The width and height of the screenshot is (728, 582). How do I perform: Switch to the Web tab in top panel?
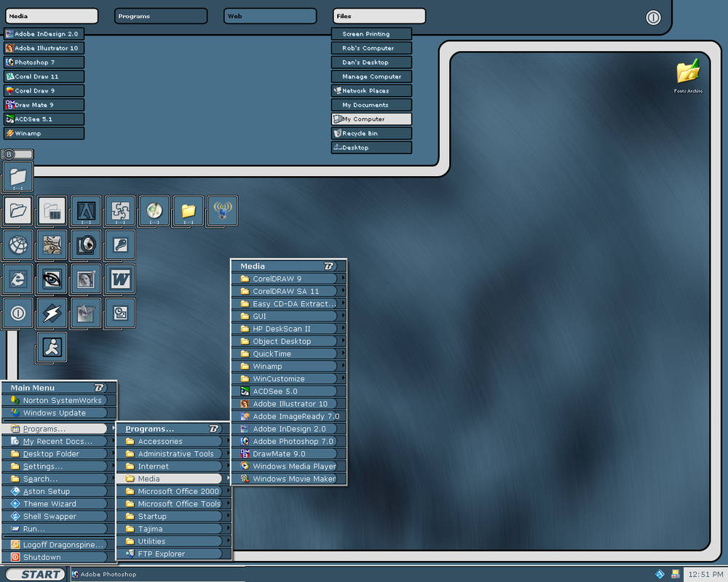click(x=270, y=16)
